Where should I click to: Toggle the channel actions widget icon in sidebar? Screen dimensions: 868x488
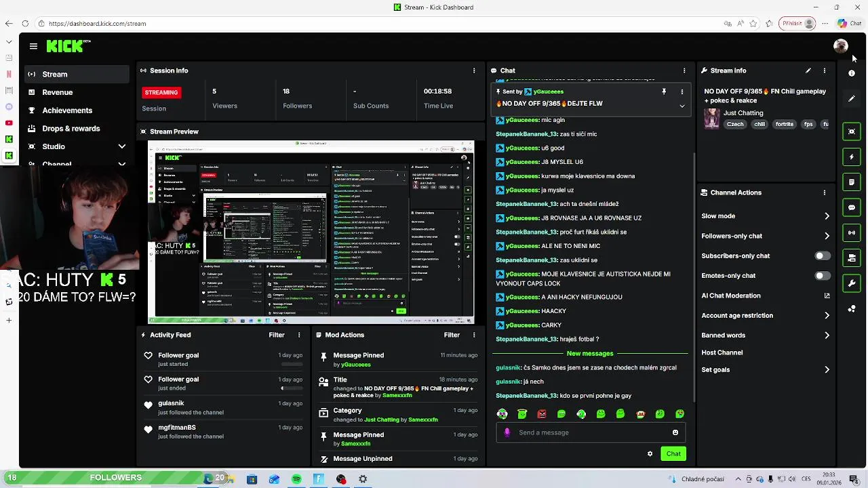pos(852,258)
